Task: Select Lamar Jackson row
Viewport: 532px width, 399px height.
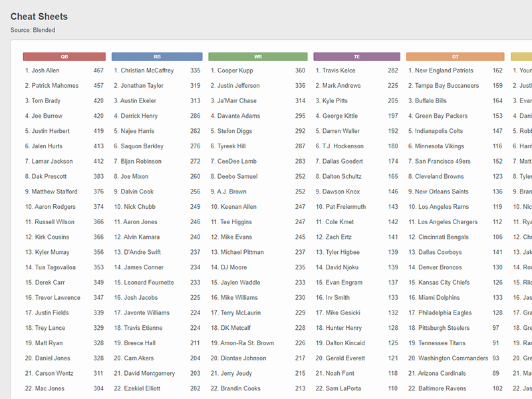Action: (x=64, y=161)
